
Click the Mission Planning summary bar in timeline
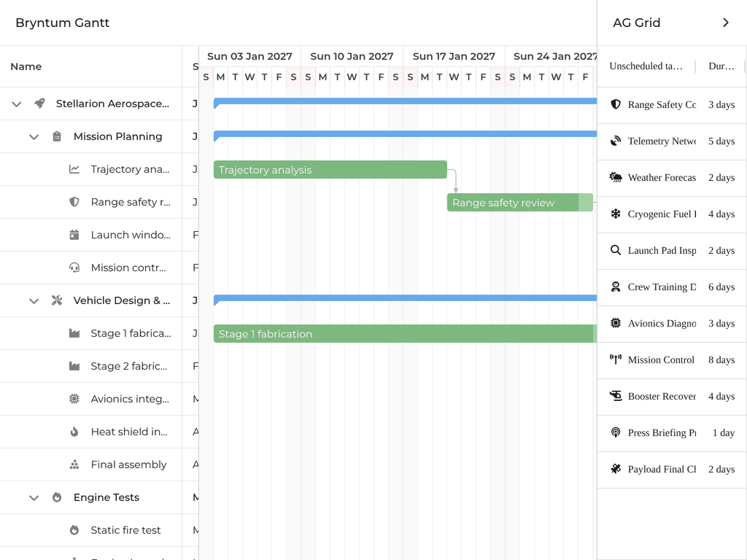tap(405, 134)
